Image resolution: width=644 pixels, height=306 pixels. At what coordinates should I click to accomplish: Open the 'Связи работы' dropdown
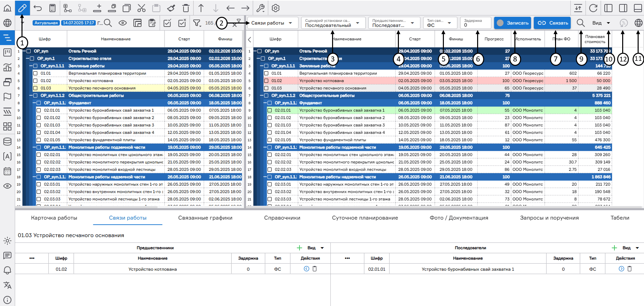tap(272, 23)
